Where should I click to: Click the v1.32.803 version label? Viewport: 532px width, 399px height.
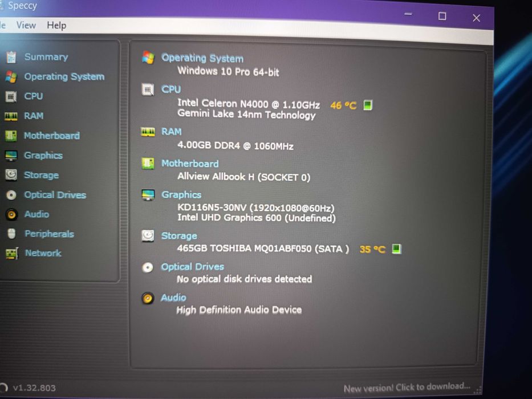34,388
